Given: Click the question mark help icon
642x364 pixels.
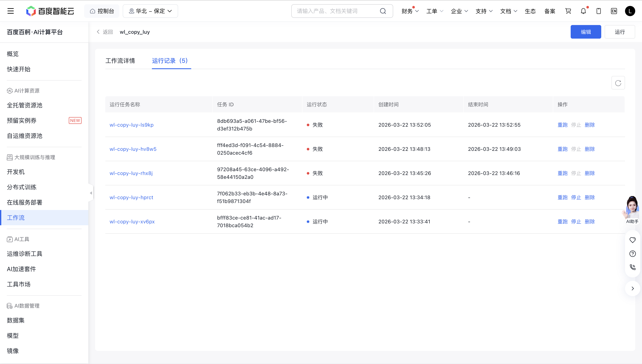Looking at the screenshot, I should (632, 254).
